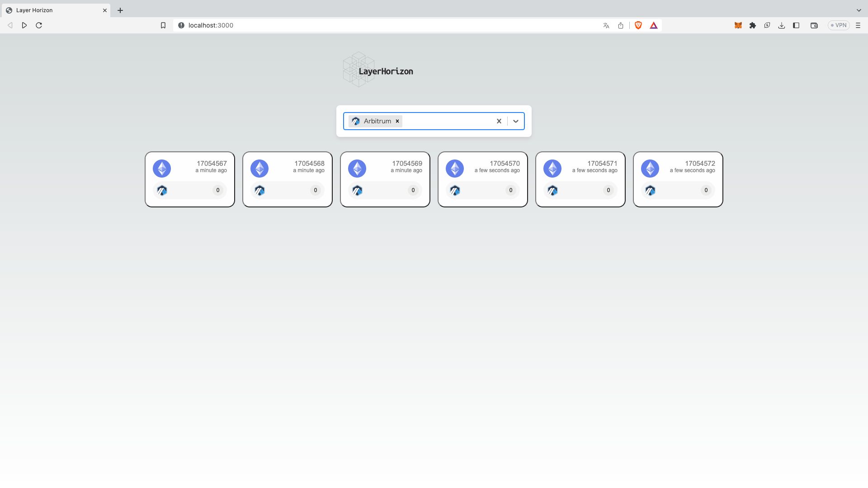
Task: Open Brave Rewards triangle icon
Action: tap(654, 25)
